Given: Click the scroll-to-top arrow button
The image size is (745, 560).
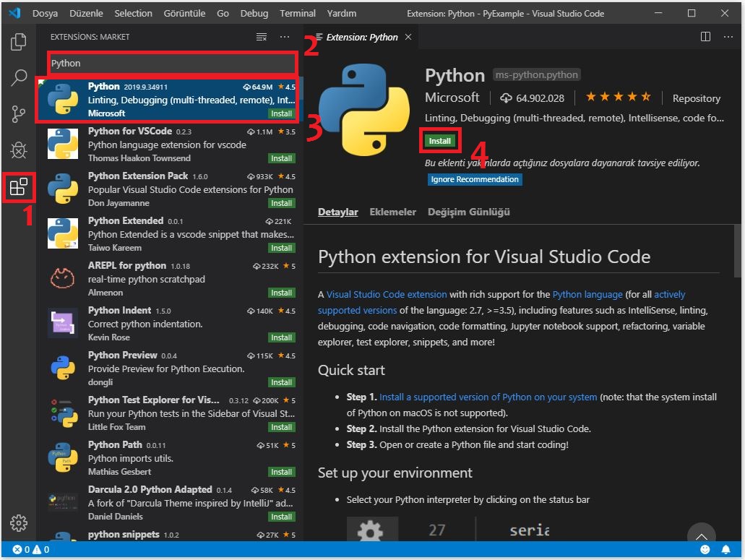Looking at the screenshot, I should pos(702,534).
